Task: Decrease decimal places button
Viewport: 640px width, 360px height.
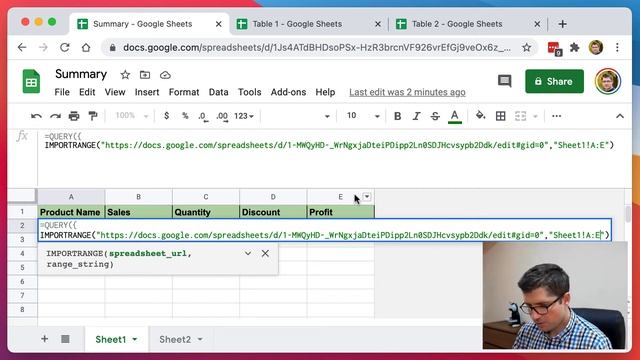Action: (x=203, y=116)
